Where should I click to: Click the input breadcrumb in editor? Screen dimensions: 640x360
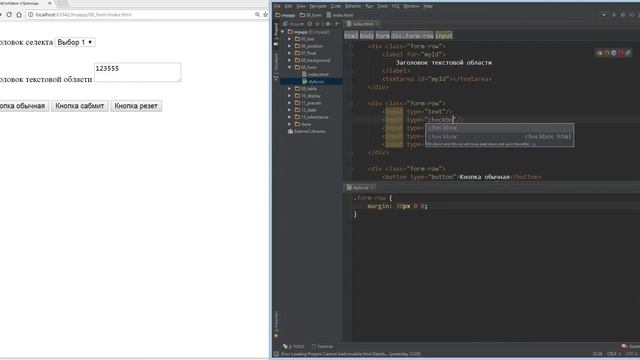(x=444, y=36)
